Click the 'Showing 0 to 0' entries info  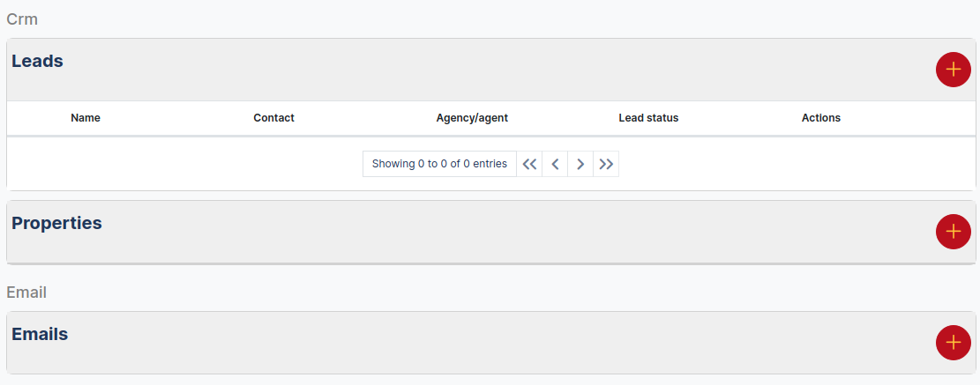(439, 164)
